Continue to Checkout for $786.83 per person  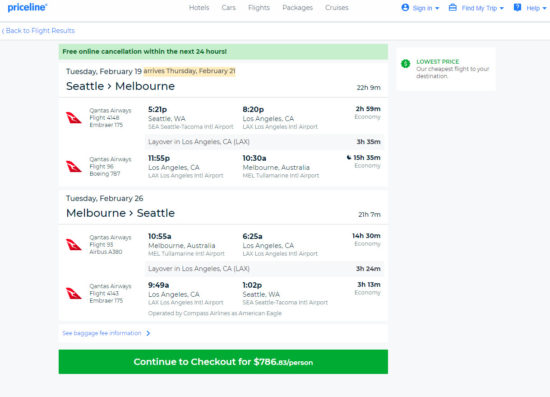point(223,362)
